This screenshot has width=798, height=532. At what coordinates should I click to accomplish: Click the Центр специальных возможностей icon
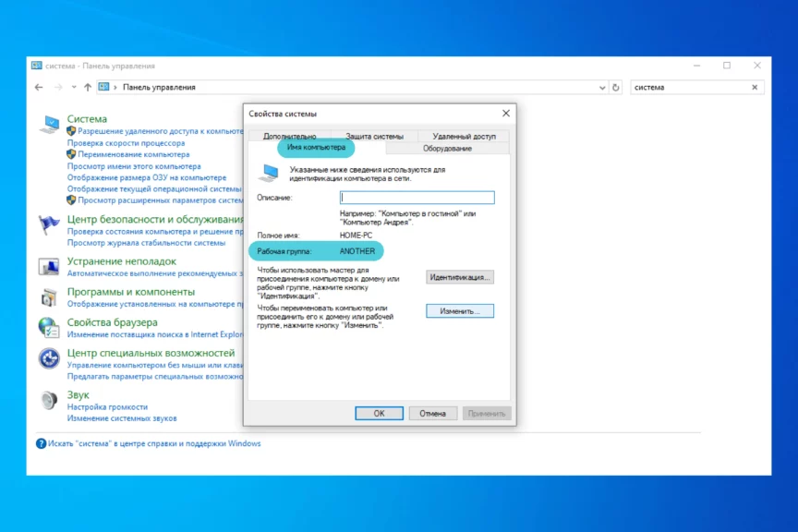[49, 358]
